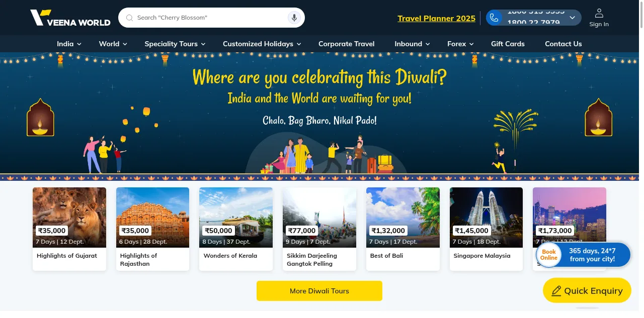Open the Sign In user icon

[x=599, y=13]
